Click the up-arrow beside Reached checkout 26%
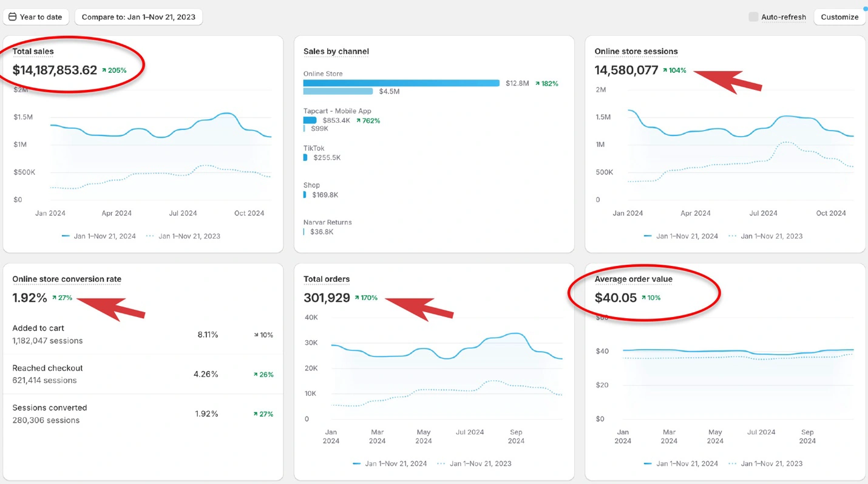Screen dimensions: 868x484 256,375
